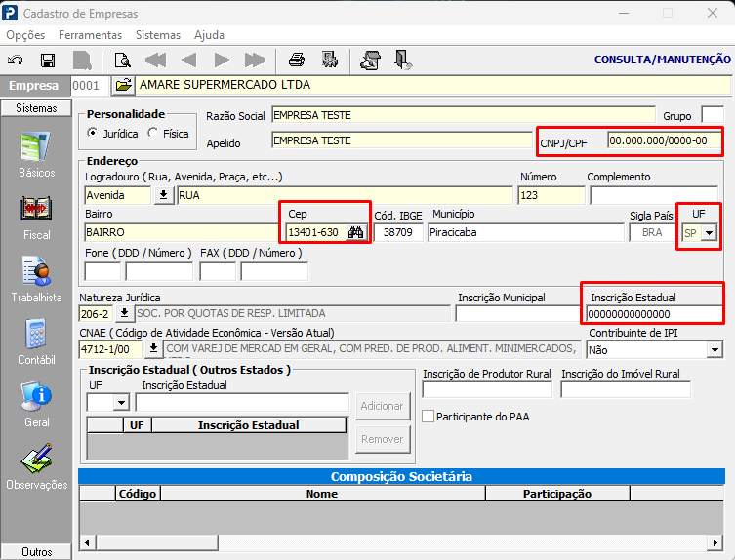735x560 pixels.
Task: Select the Física radio button
Action: pyautogui.click(x=153, y=133)
